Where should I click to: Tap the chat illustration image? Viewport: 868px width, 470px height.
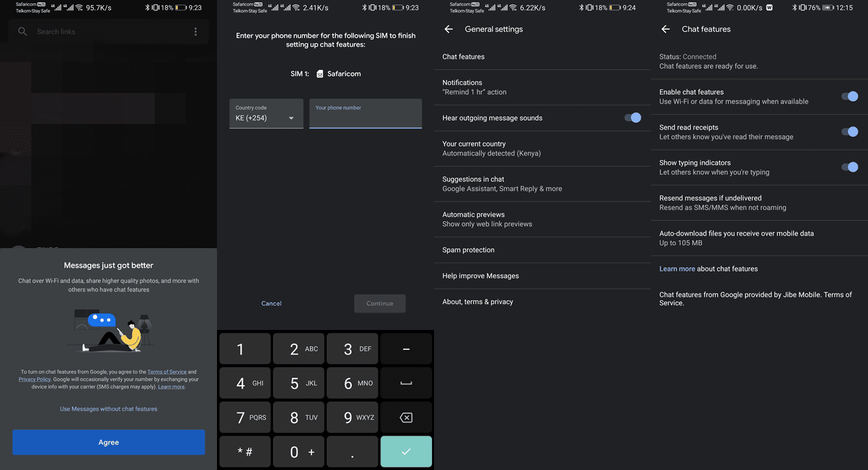108,331
